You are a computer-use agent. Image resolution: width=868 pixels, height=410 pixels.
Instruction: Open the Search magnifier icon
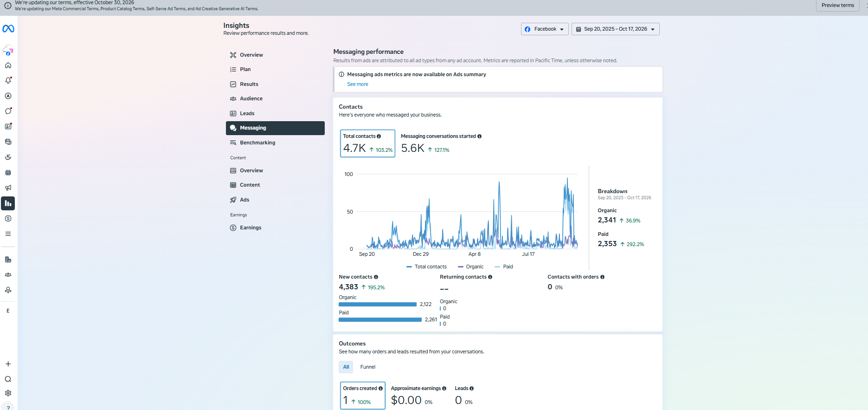click(x=8, y=379)
